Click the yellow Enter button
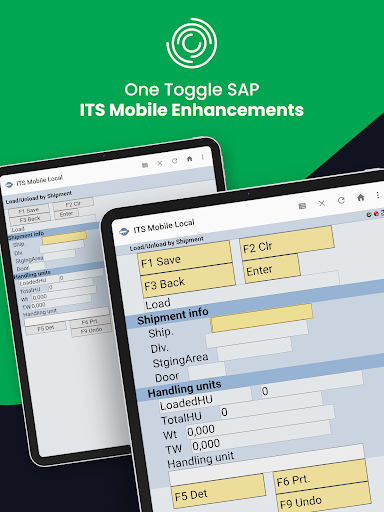384x512 pixels. coord(272,268)
